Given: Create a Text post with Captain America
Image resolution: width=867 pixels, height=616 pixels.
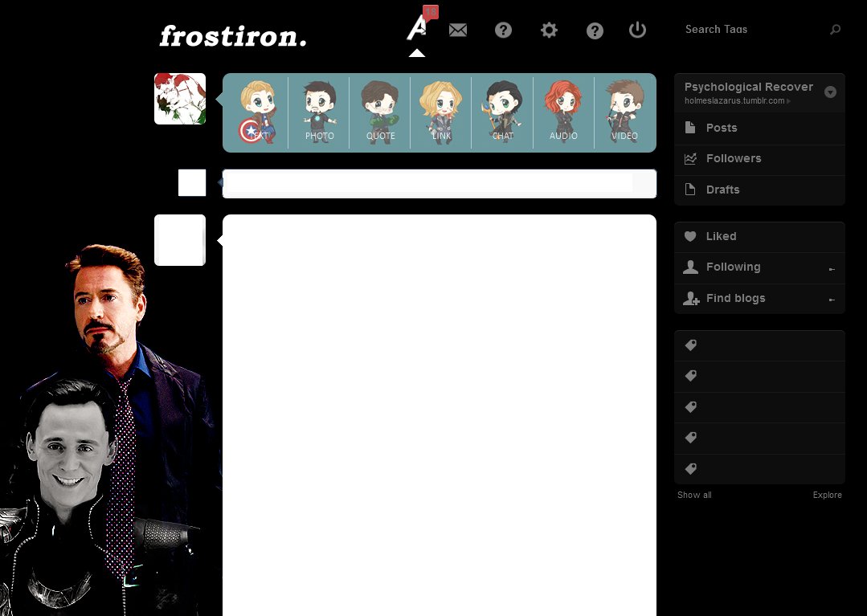Looking at the screenshot, I should pyautogui.click(x=256, y=112).
